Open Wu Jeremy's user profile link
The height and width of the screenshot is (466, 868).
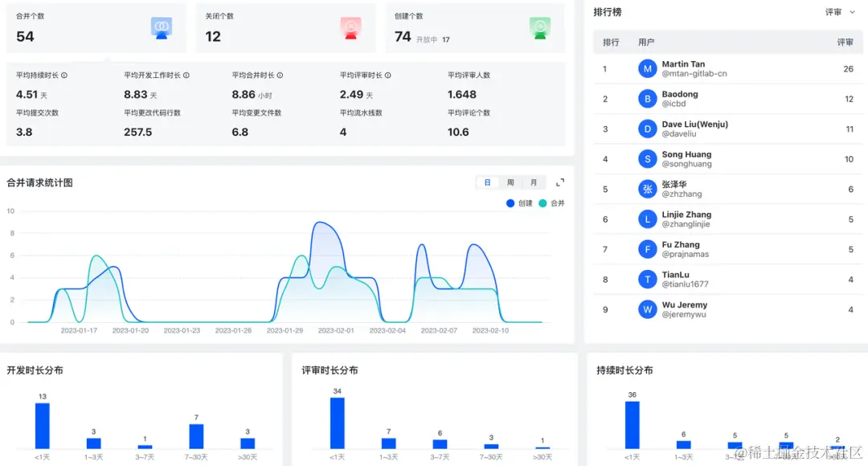pyautogui.click(x=684, y=305)
